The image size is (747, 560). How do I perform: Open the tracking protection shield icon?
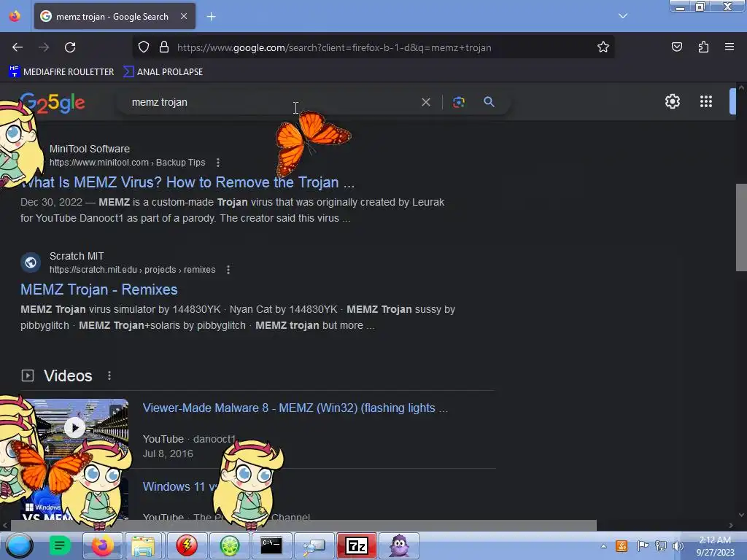[x=144, y=47]
